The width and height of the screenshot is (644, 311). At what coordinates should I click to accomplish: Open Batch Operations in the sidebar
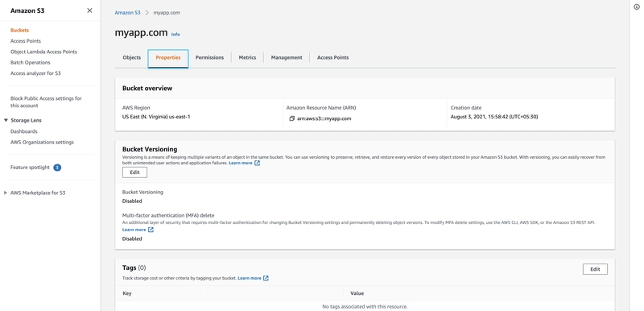coord(31,63)
